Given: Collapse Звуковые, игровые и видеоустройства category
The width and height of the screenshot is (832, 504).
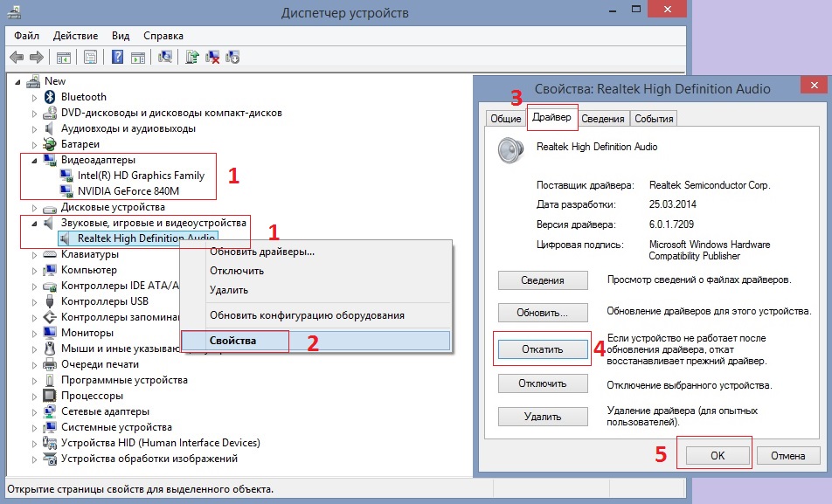Looking at the screenshot, I should 34,224.
